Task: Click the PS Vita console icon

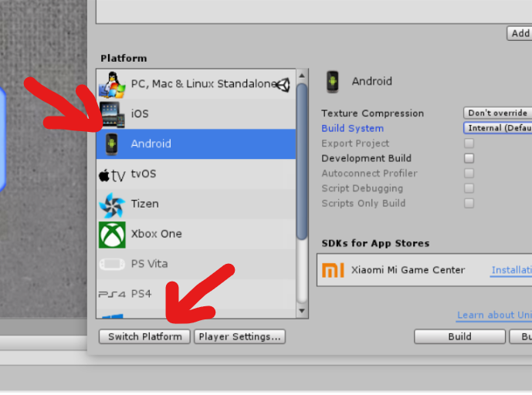Action: click(112, 265)
